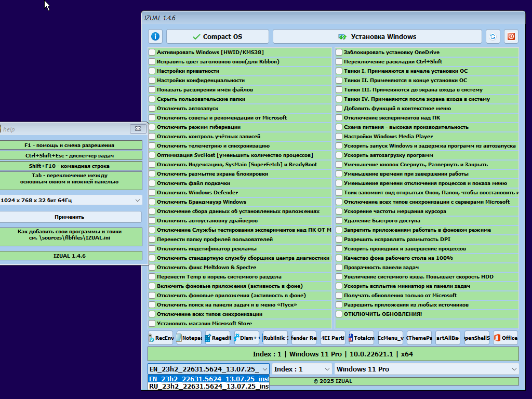
Task: Enable Отключить Windows Defender checkbox
Action: coord(152,192)
